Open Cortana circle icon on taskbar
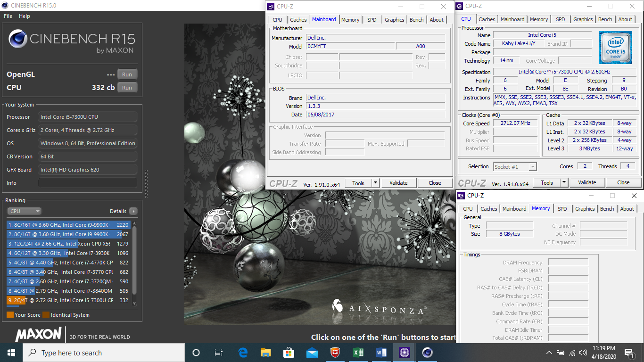644x362 pixels. (x=196, y=353)
